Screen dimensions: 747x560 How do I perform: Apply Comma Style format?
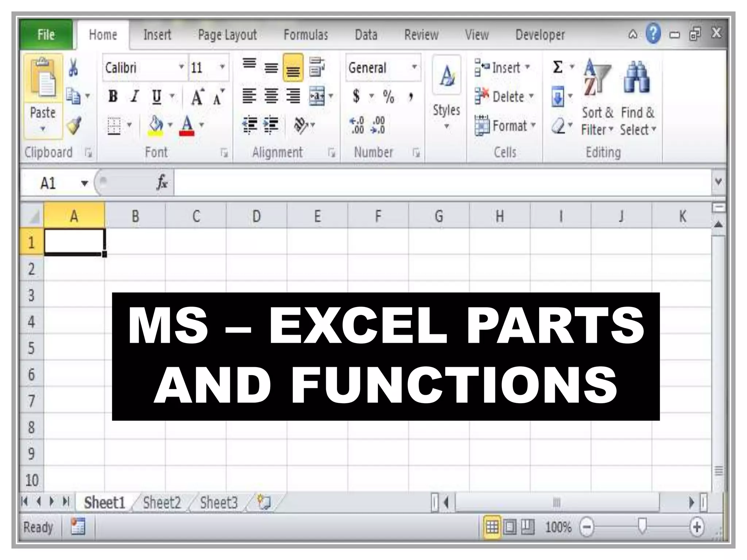411,97
